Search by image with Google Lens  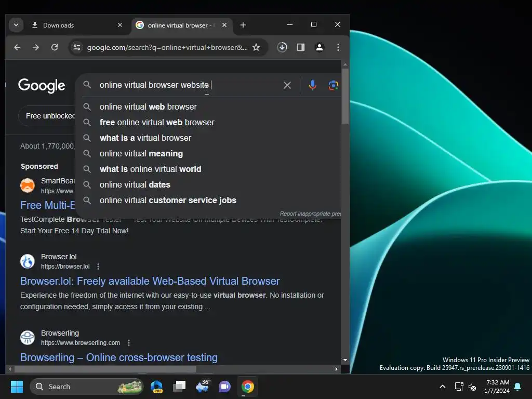[x=333, y=85]
